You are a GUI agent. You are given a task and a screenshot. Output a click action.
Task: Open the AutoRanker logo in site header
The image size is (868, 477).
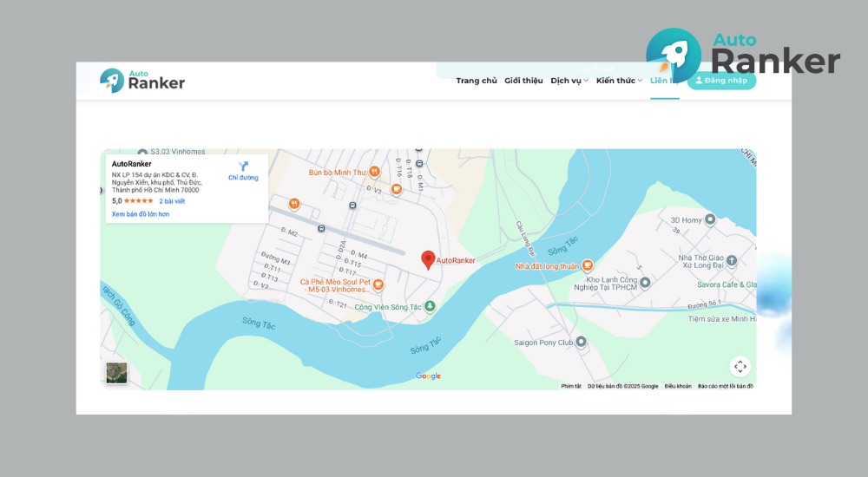(x=142, y=81)
